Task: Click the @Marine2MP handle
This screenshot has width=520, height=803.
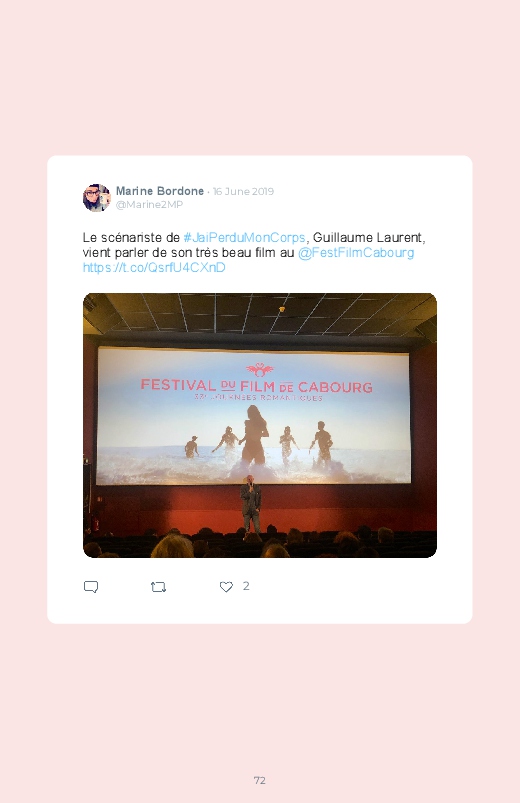Action: 149,204
